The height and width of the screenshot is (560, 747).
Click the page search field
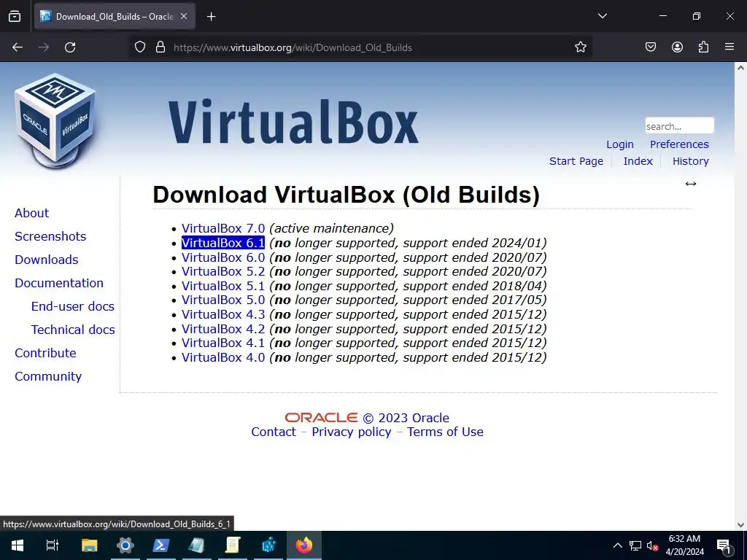(679, 125)
